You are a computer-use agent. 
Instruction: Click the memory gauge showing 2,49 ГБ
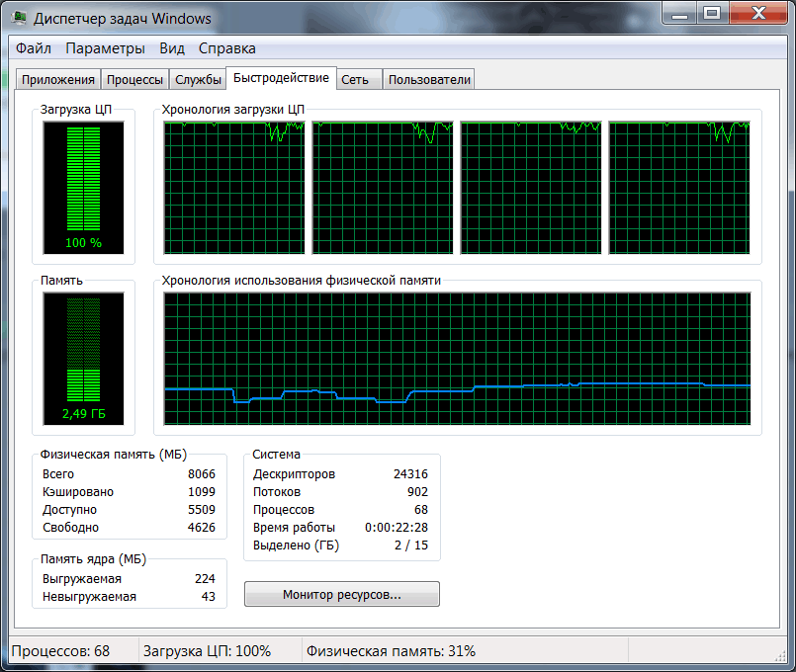(x=84, y=359)
